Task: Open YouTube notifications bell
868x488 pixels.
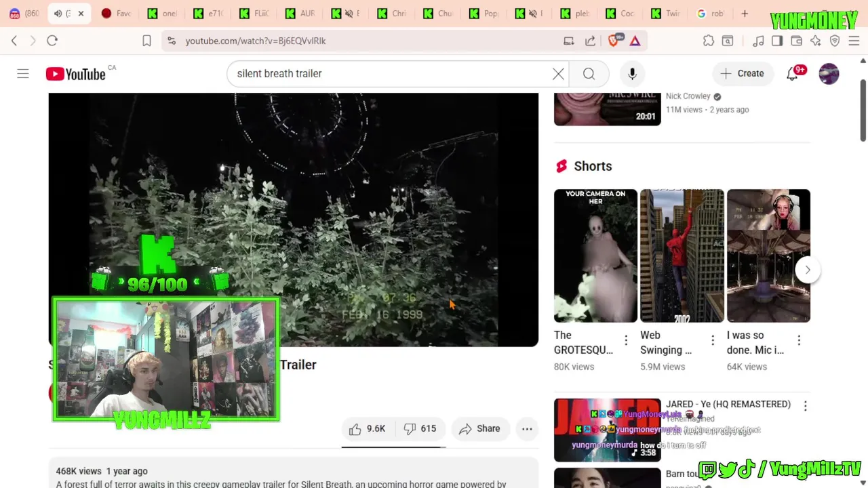Action: 792,73
